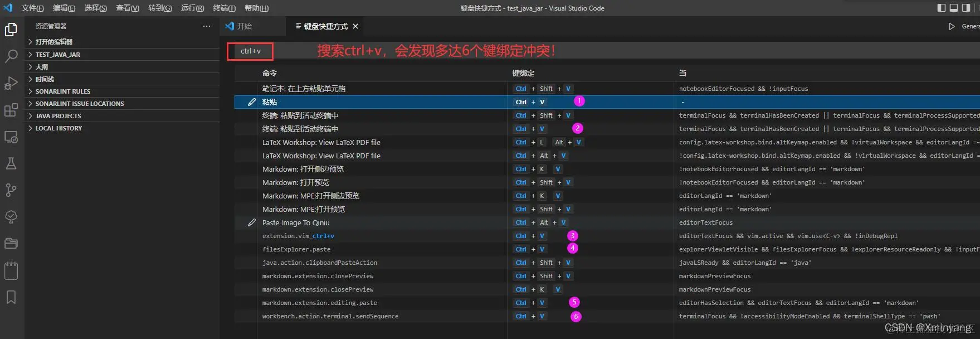Select the filesExplorer.paste row
This screenshot has width=980, height=339.
pos(607,249)
